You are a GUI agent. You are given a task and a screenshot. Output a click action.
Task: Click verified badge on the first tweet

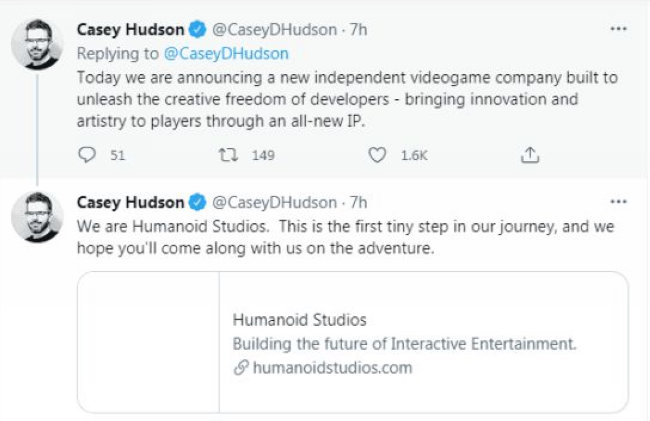pos(198,29)
